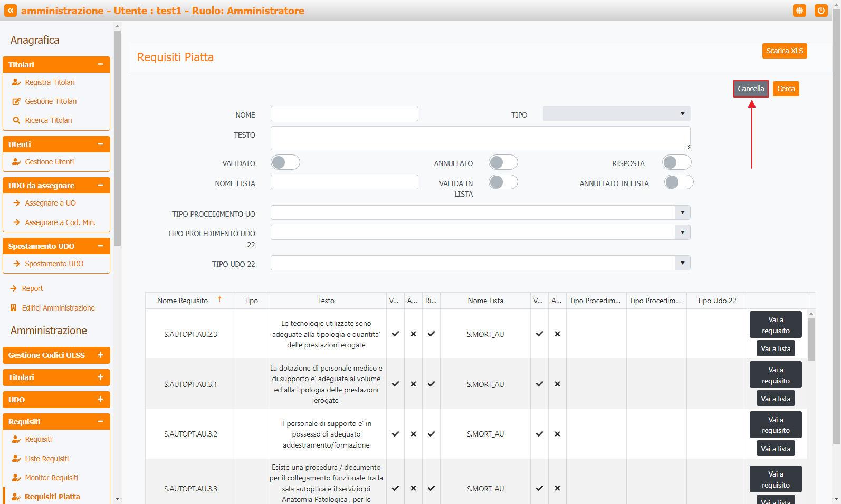Toggle the VALIDATO switch
This screenshot has width=841, height=504.
click(285, 162)
